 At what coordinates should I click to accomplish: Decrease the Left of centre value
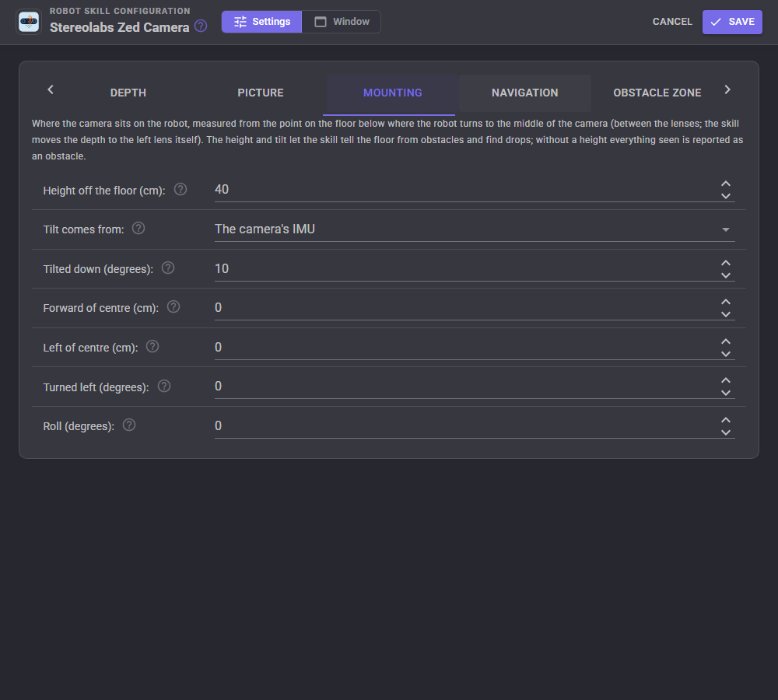725,354
